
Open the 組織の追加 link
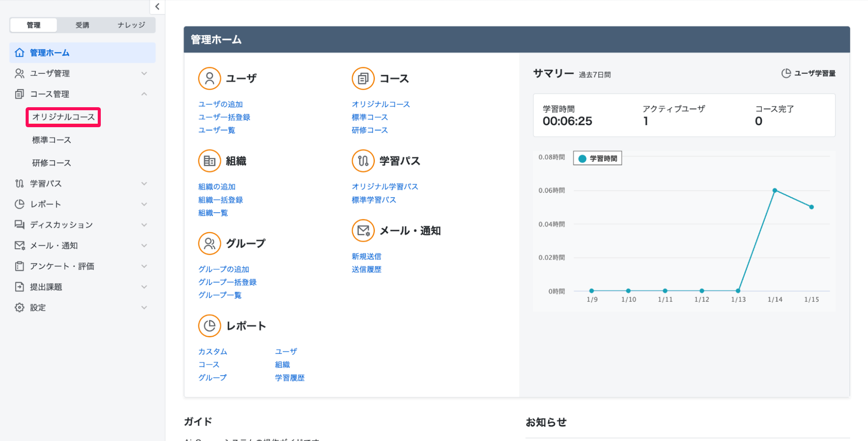(x=217, y=187)
